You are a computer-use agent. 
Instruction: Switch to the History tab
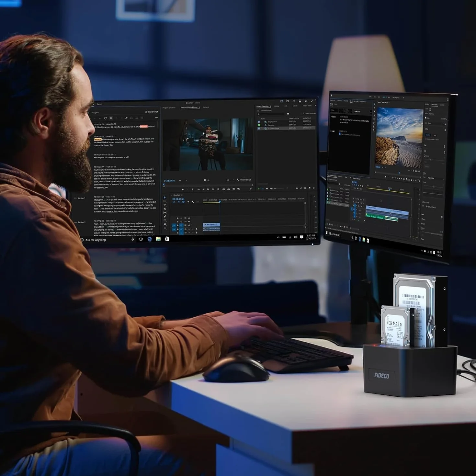click(x=276, y=106)
